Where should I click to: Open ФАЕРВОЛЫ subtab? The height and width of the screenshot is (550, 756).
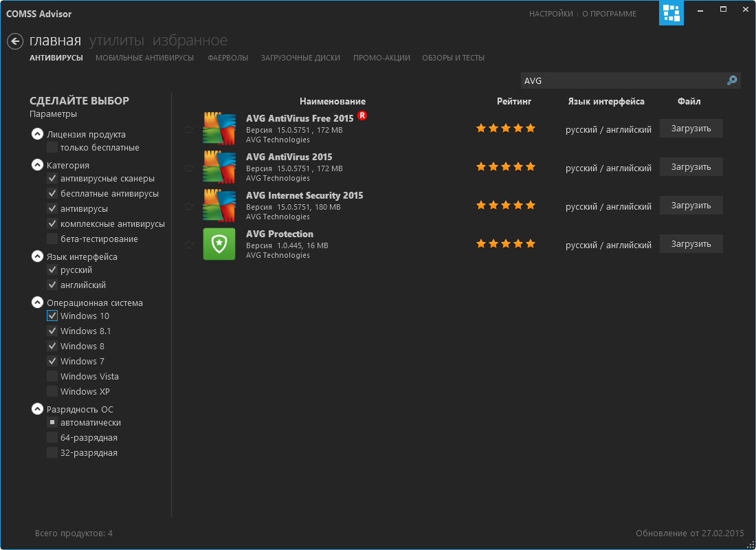(227, 58)
